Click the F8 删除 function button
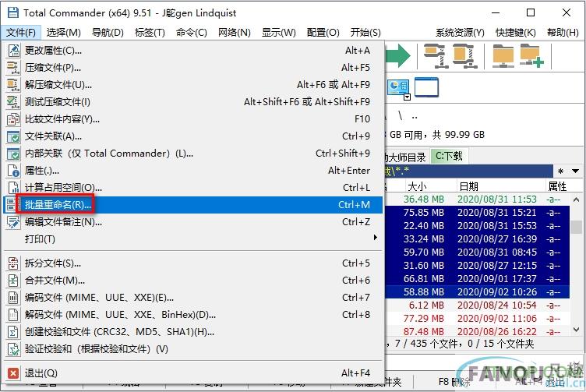Viewport: 586px width, 392px height. pos(454,382)
